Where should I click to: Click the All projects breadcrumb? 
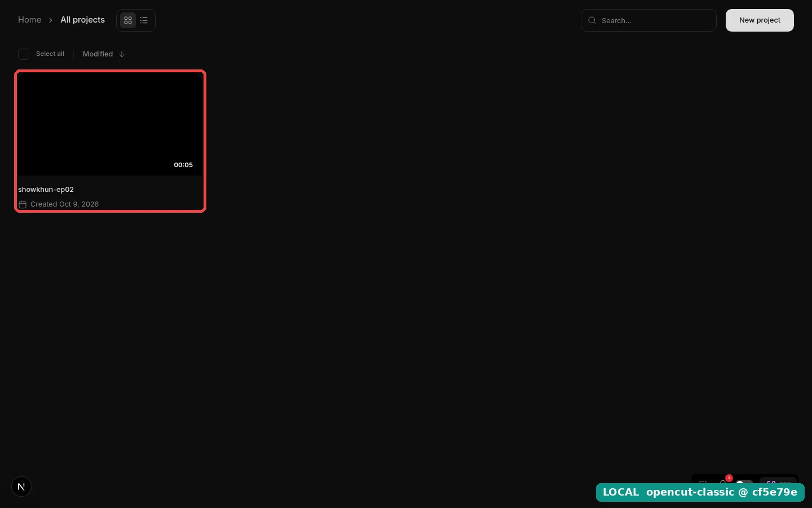pyautogui.click(x=82, y=20)
